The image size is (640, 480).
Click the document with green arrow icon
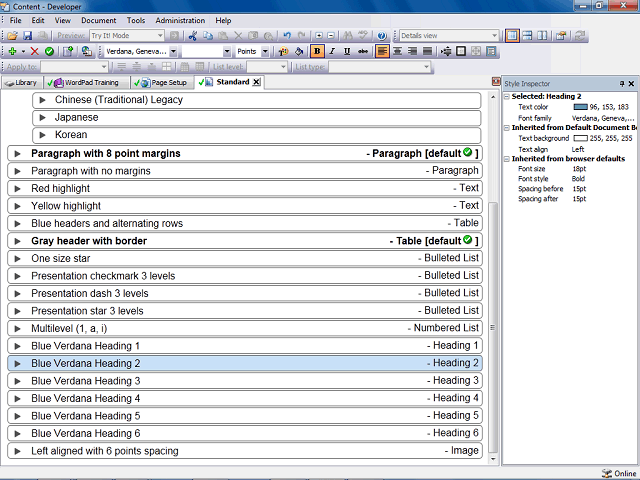tap(68, 51)
